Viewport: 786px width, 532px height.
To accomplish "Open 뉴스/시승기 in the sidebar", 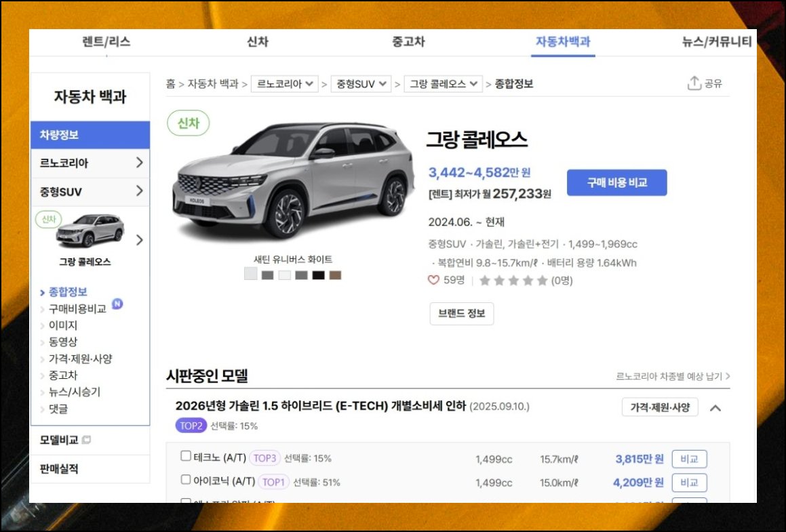I will click(x=74, y=392).
